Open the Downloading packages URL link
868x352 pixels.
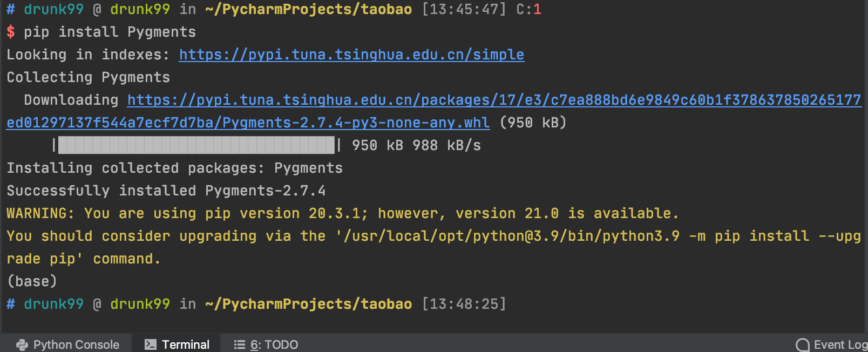[x=494, y=100]
